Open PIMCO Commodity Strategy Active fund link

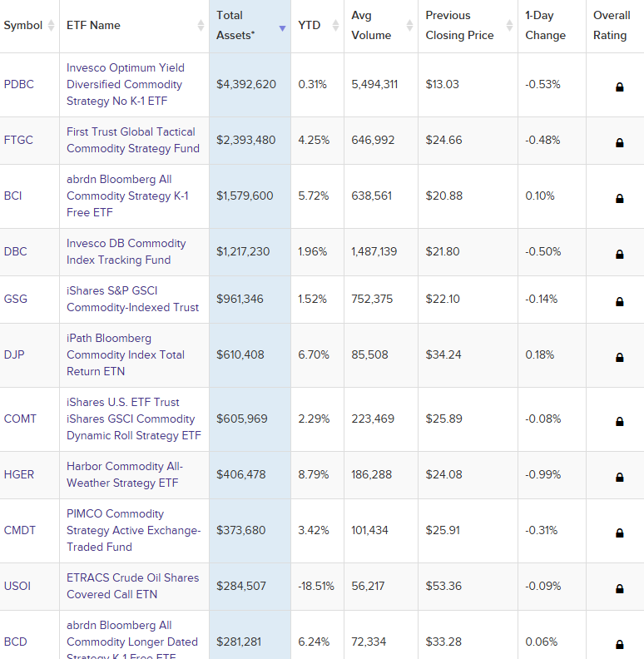pos(134,530)
